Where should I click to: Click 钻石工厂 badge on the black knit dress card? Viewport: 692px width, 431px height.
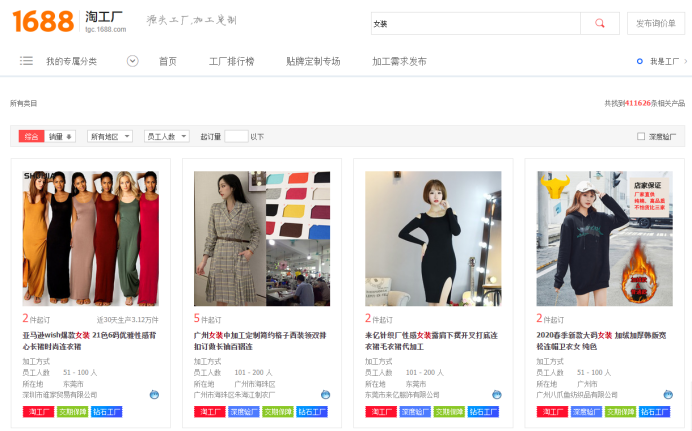click(483, 412)
